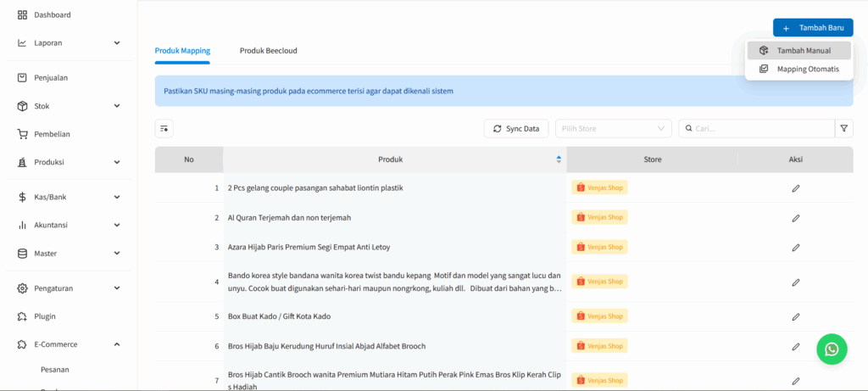Select the Azara Hijab Paris product text

[309, 248]
